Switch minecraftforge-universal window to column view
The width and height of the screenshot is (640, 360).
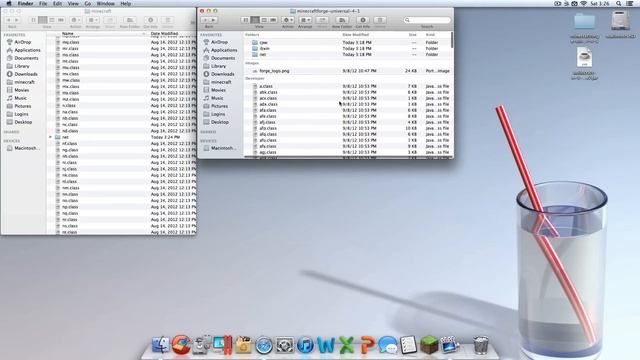point(264,20)
